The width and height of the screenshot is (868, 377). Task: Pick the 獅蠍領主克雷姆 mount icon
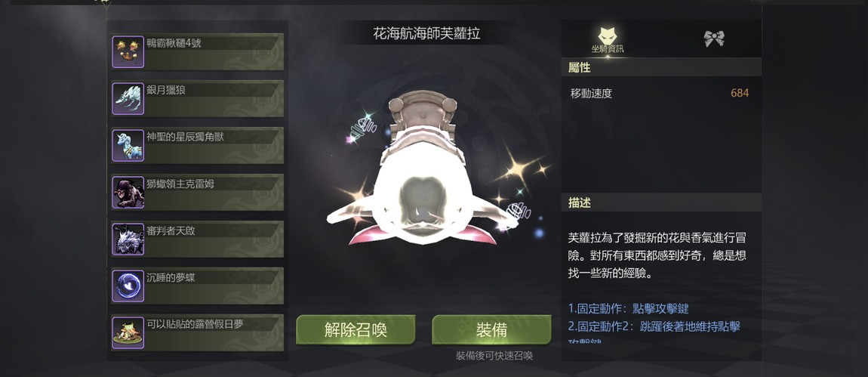click(128, 193)
